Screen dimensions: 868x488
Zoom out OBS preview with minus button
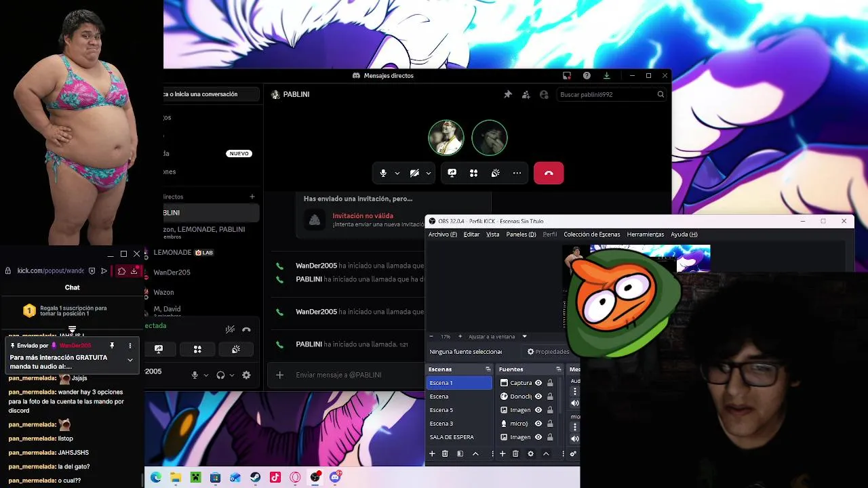click(x=431, y=337)
